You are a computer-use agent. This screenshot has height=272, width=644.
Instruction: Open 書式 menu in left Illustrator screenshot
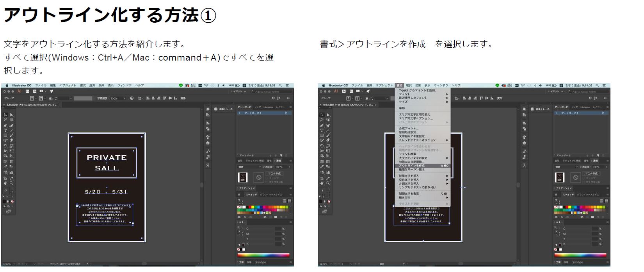(83, 85)
